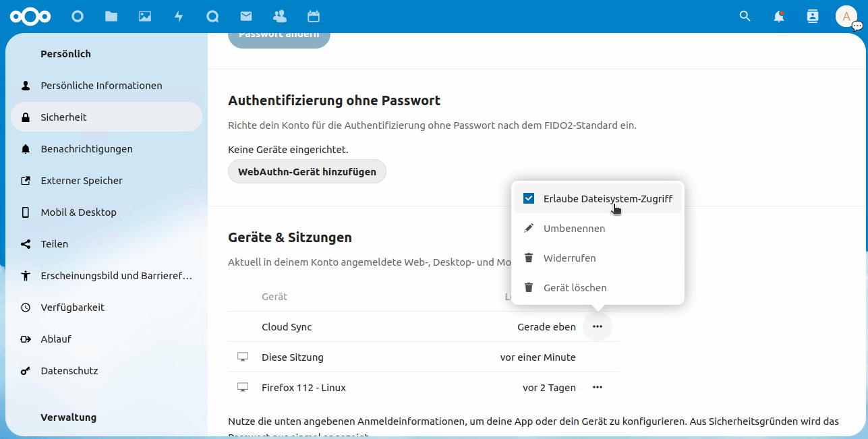Image resolution: width=868 pixels, height=439 pixels.
Task: Open the Photos app icon
Action: (x=145, y=16)
